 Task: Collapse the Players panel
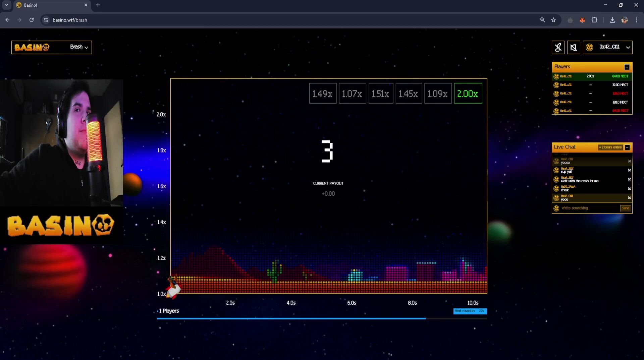pos(627,67)
